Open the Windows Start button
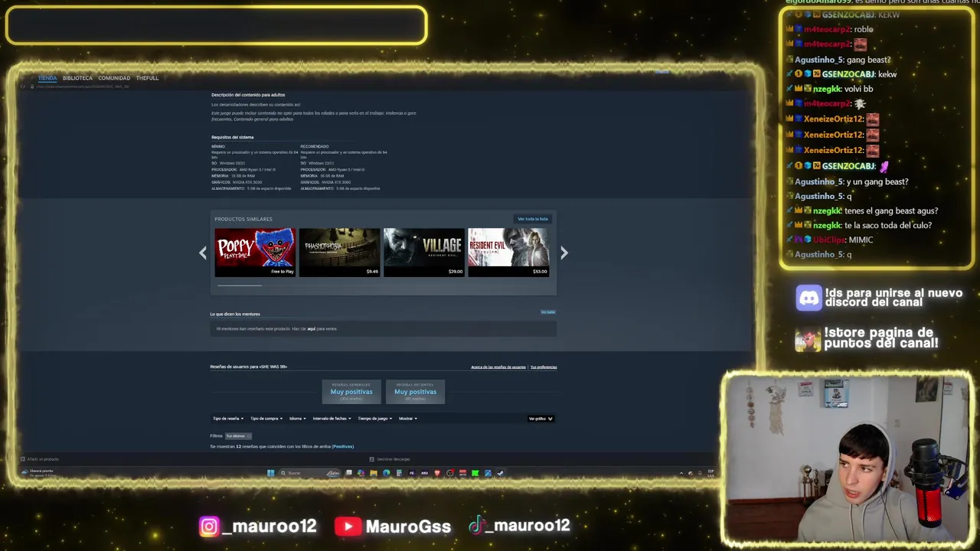This screenshot has height=551, width=980. [x=270, y=473]
